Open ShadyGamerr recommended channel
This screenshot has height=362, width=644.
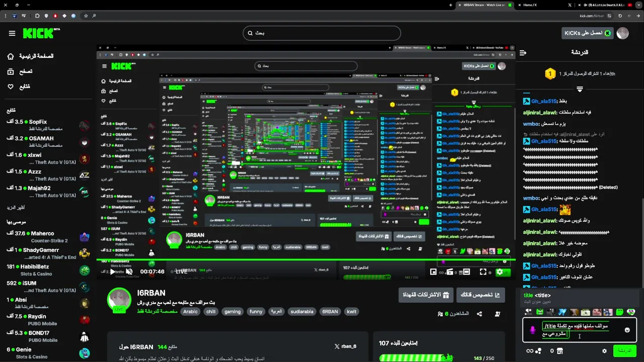[48, 253]
